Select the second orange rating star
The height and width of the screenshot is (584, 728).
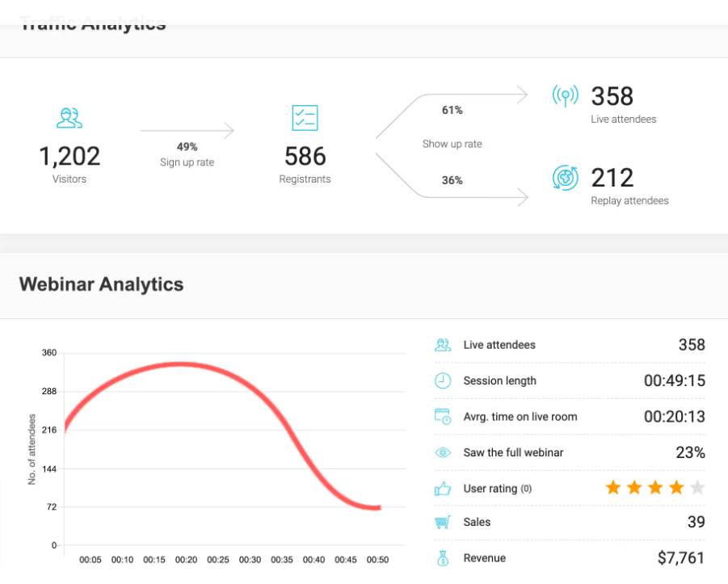point(634,487)
